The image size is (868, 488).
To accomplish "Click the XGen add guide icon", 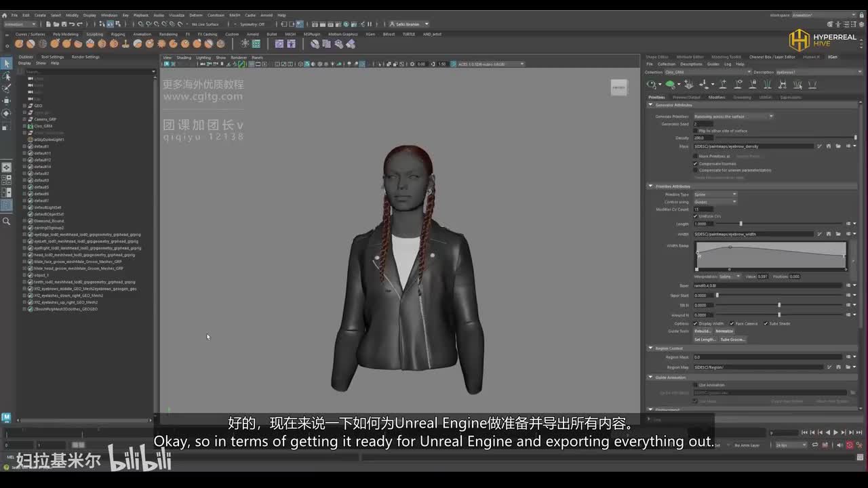I will pos(723,85).
